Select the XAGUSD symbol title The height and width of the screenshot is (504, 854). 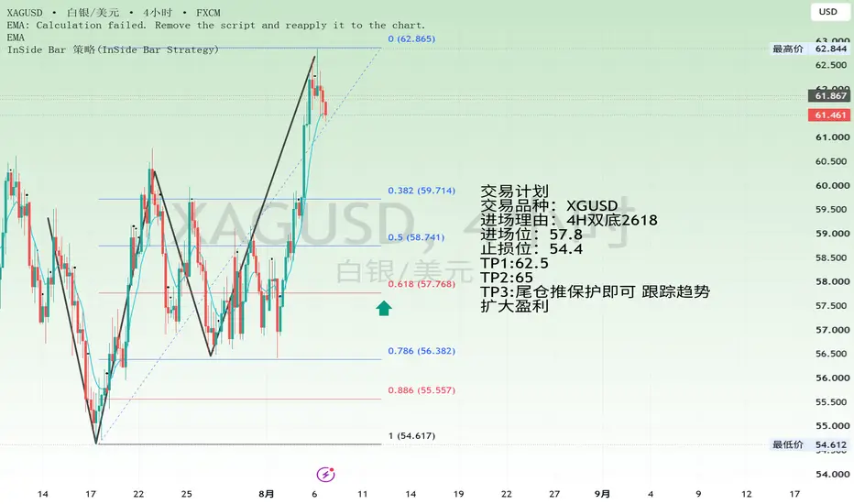(x=25, y=13)
